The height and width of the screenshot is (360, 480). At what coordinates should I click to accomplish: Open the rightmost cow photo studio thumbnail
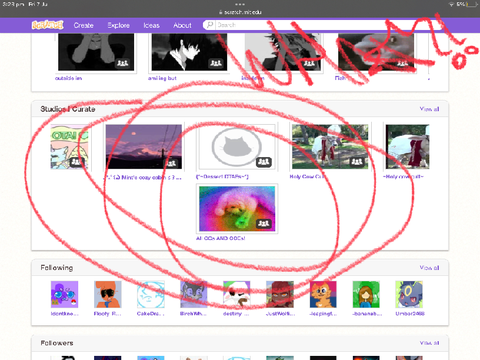coord(407,147)
